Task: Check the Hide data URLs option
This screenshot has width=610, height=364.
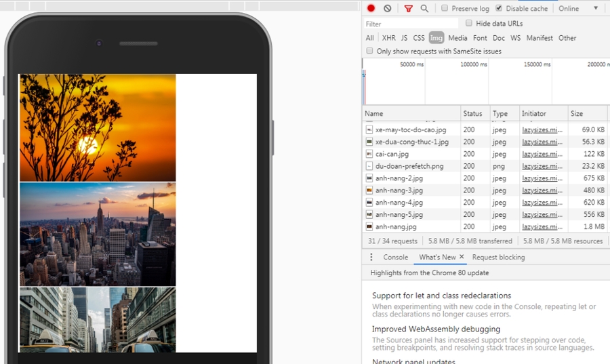Action: click(x=469, y=23)
